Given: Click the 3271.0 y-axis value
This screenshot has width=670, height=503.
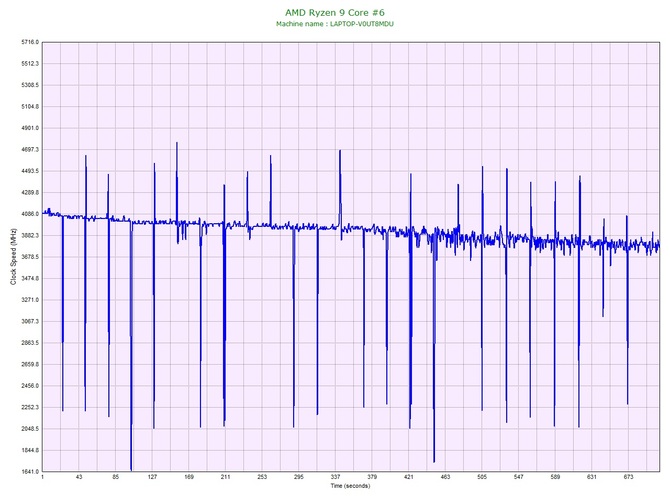Looking at the screenshot, I should 30,300.
